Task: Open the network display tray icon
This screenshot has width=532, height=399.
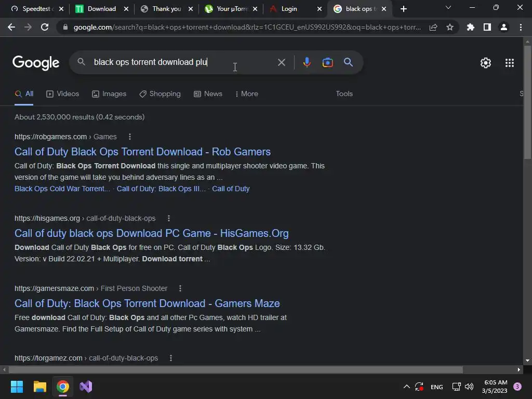Action: (456, 387)
